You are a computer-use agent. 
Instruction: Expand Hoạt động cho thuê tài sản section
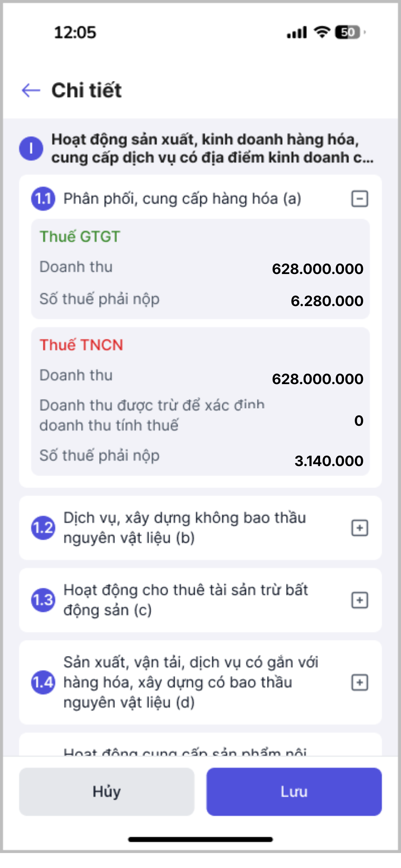[360, 600]
